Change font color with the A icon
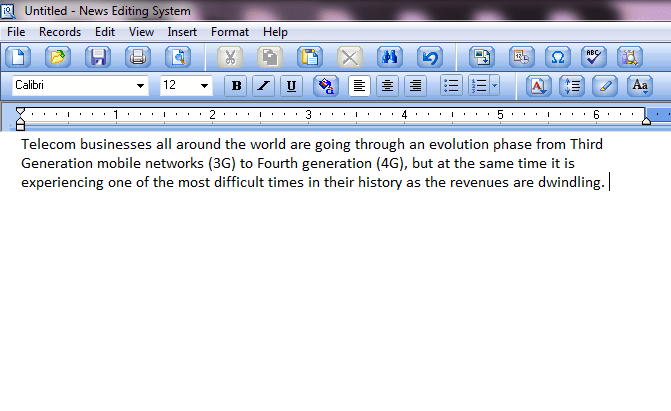 (x=538, y=86)
